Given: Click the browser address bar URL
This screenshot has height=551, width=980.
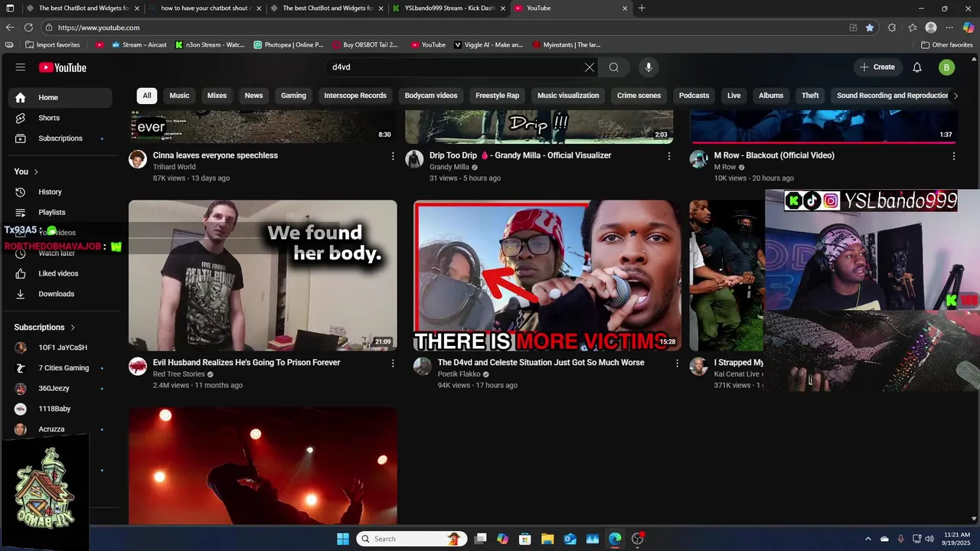Looking at the screenshot, I should pos(99,28).
